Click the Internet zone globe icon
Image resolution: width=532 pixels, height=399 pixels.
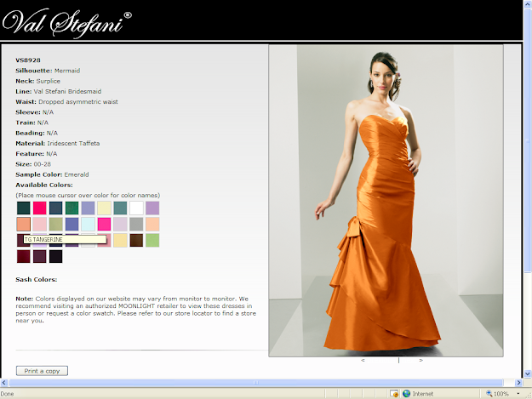coord(407,394)
